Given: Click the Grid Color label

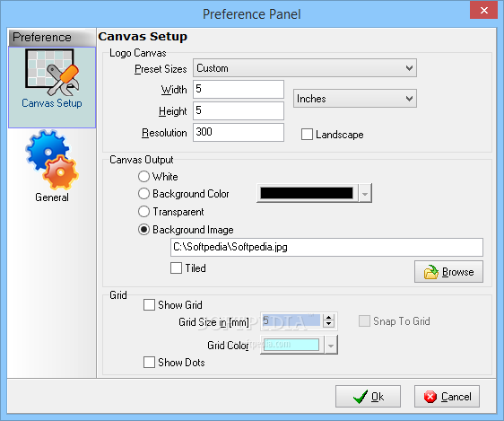Looking at the screenshot, I should (x=228, y=345).
